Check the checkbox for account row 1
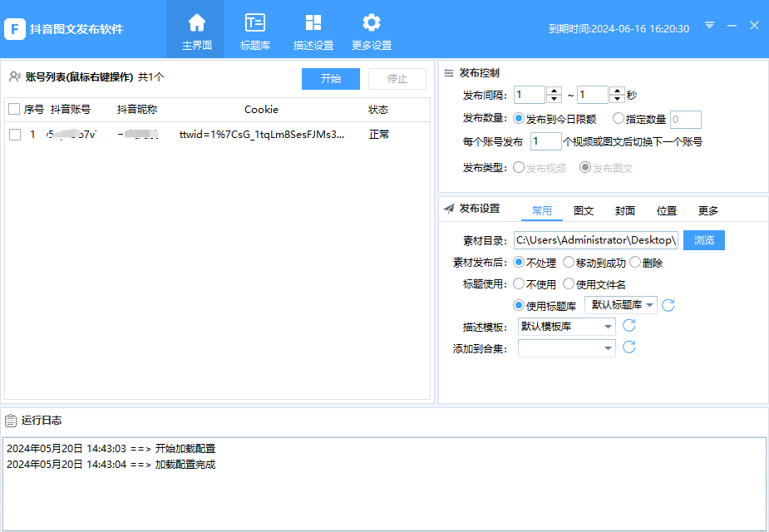The height and width of the screenshot is (532, 769). pos(14,134)
